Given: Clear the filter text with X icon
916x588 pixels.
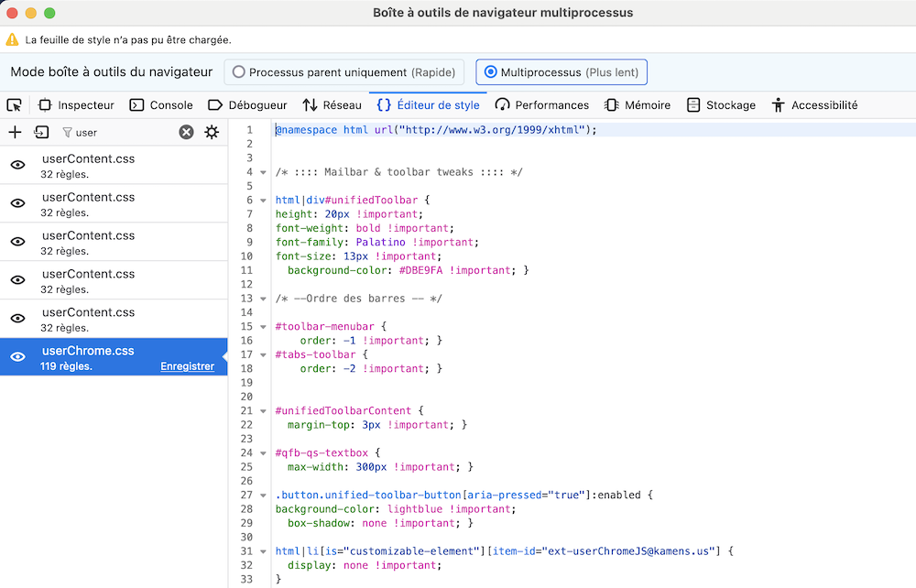Looking at the screenshot, I should 186,132.
